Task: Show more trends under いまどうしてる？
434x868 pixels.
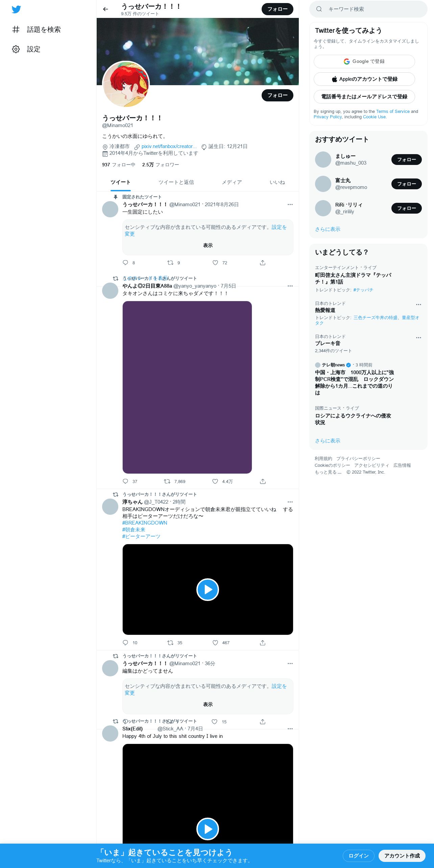Action: coord(328,441)
